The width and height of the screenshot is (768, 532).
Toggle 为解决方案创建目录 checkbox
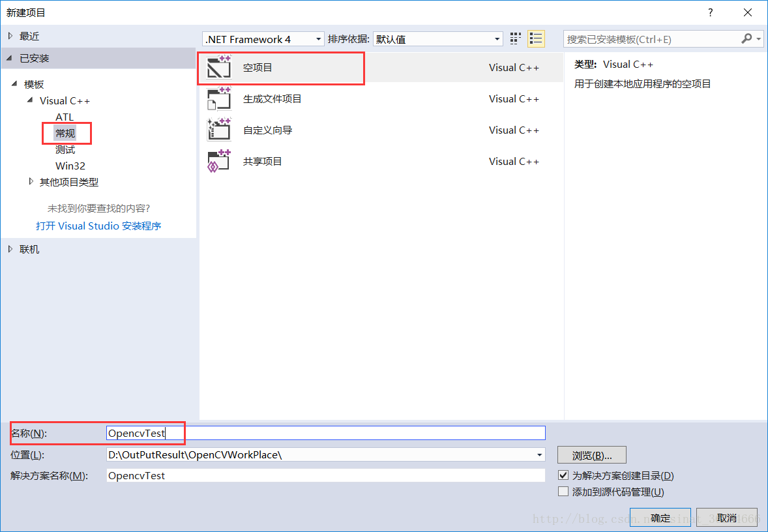click(x=563, y=475)
